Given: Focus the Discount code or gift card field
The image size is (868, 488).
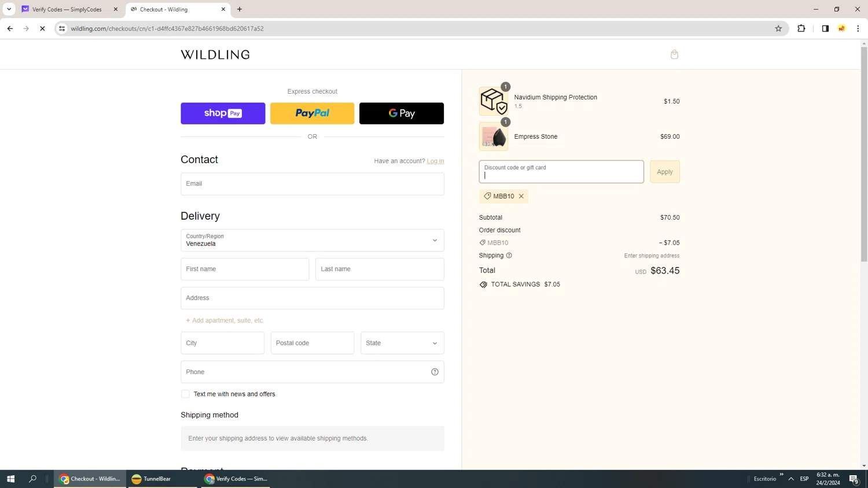Looking at the screenshot, I should point(561,172).
